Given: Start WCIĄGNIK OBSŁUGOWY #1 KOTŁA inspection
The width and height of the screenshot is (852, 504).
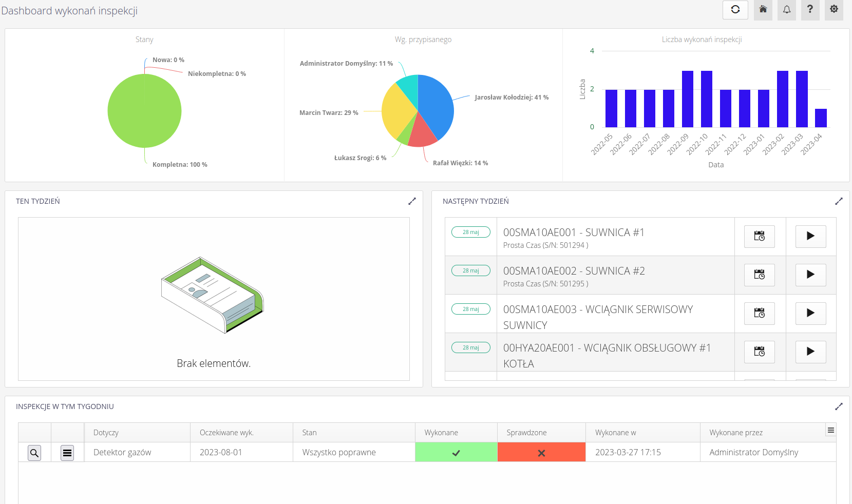Looking at the screenshot, I should 810,352.
